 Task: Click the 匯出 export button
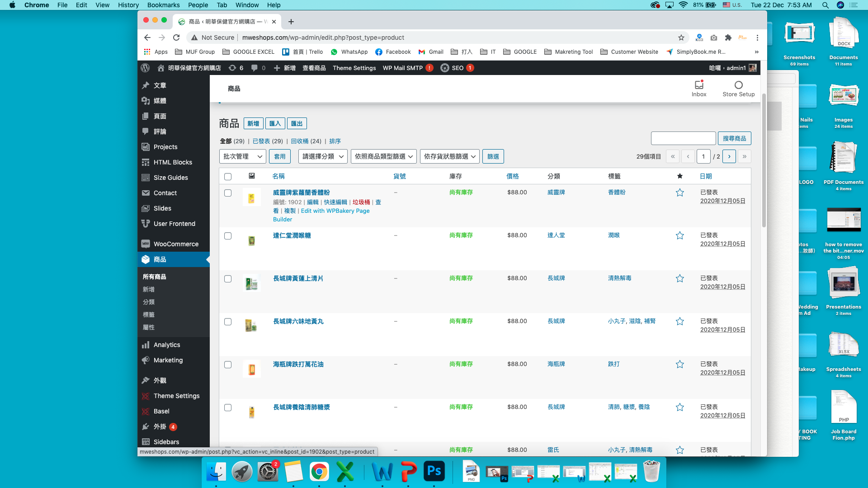tap(297, 123)
